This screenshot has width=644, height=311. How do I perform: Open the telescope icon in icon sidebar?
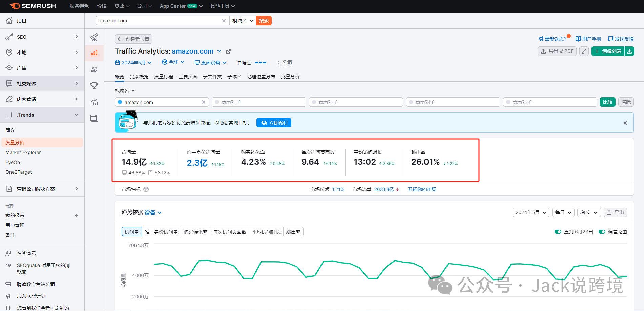coord(94,37)
